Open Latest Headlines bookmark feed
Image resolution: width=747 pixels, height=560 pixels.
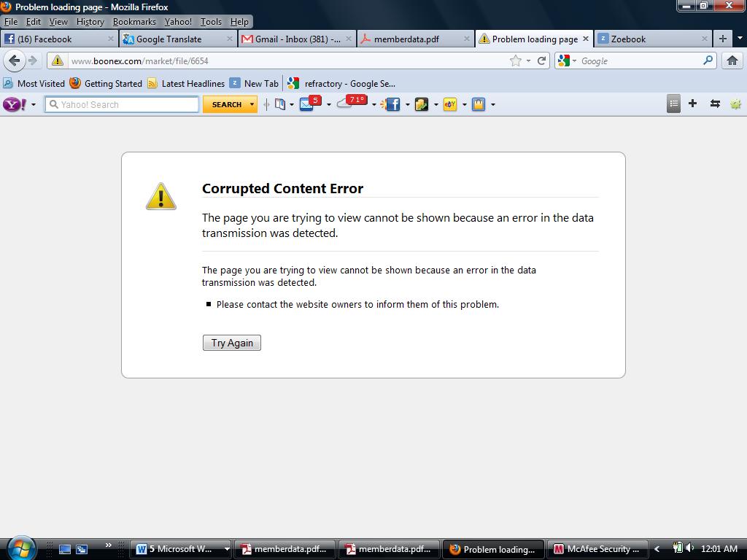pos(186,83)
